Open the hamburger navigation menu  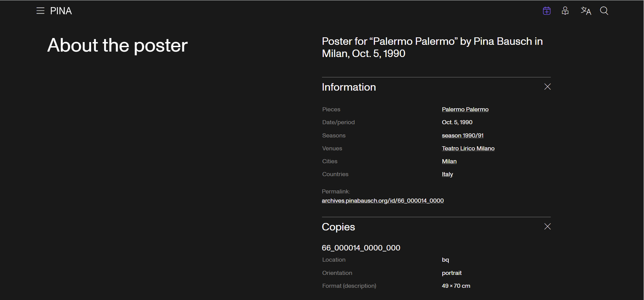[40, 11]
